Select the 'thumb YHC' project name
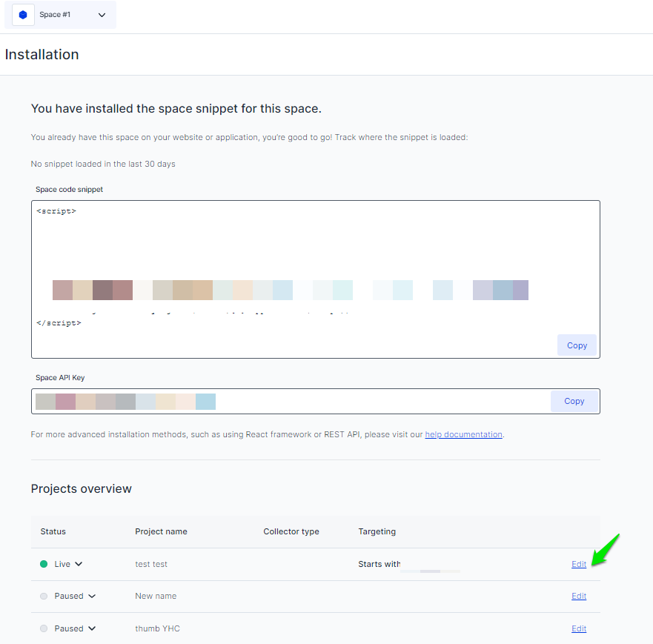The image size is (653, 644). 157,628
